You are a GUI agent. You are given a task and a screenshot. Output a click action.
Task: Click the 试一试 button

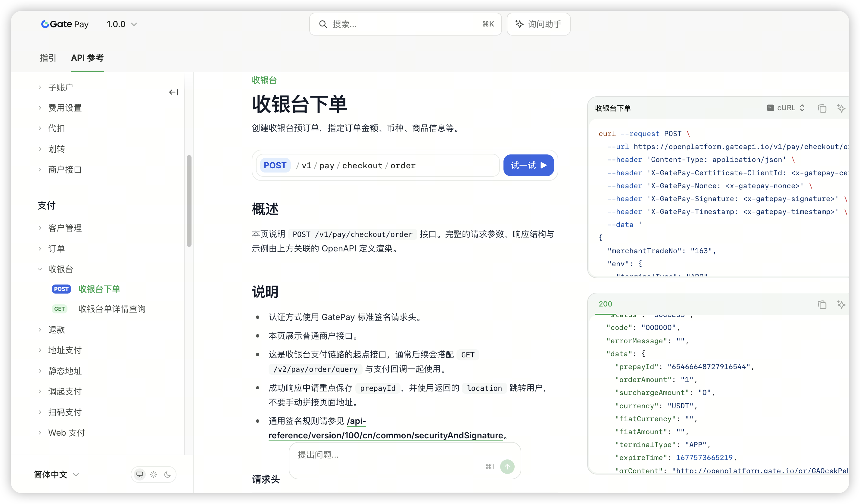pos(528,166)
